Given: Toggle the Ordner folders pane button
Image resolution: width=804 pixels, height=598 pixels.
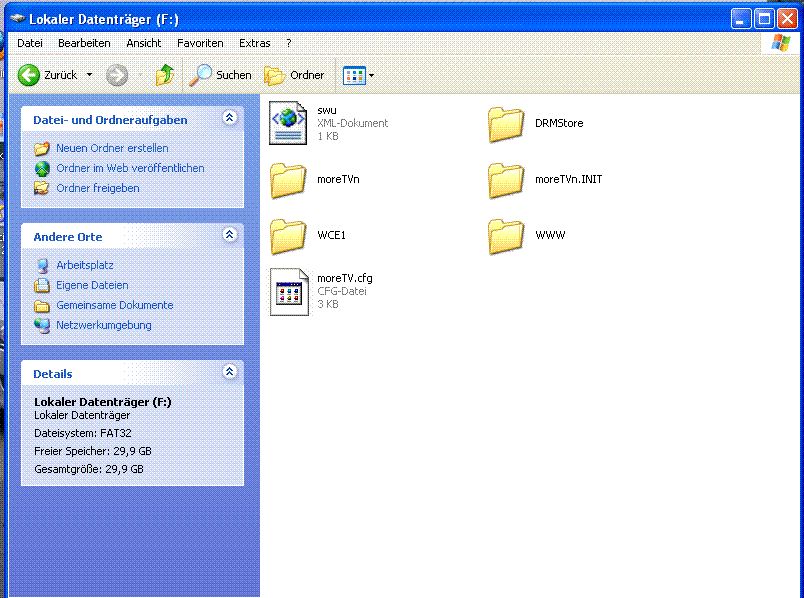Looking at the screenshot, I should [x=294, y=75].
